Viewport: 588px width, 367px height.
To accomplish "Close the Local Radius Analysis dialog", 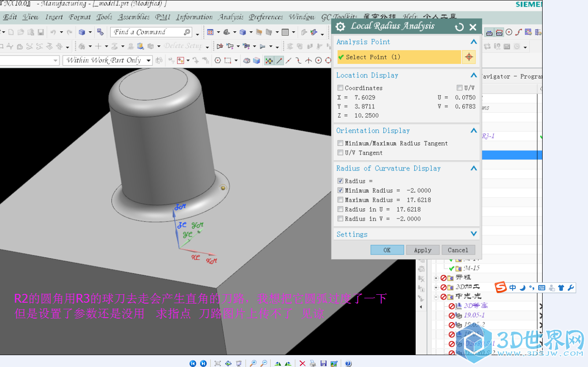I will [x=473, y=27].
